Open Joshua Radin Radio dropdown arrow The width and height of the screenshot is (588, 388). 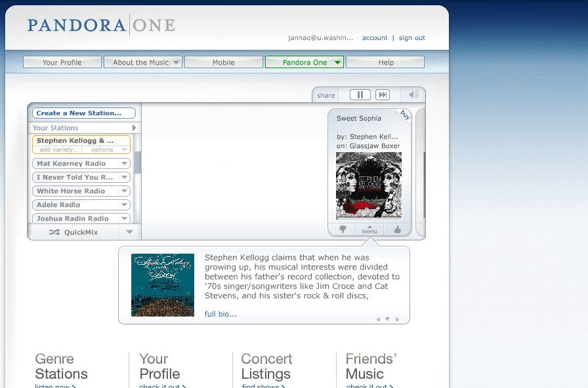tap(124, 218)
